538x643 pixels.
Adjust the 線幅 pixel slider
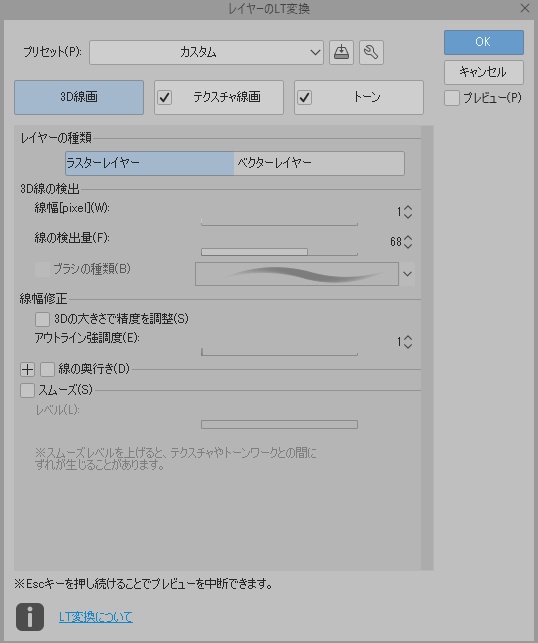279,223
